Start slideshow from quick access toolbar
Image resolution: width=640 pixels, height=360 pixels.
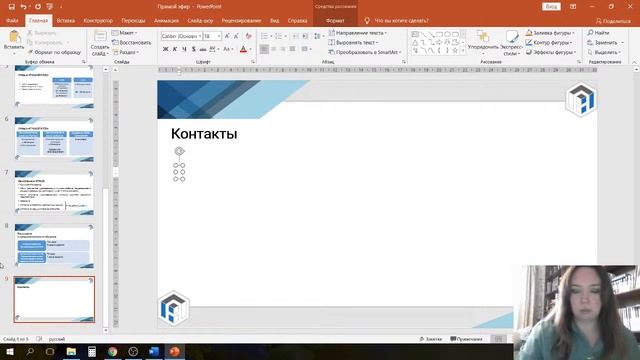[50, 7]
